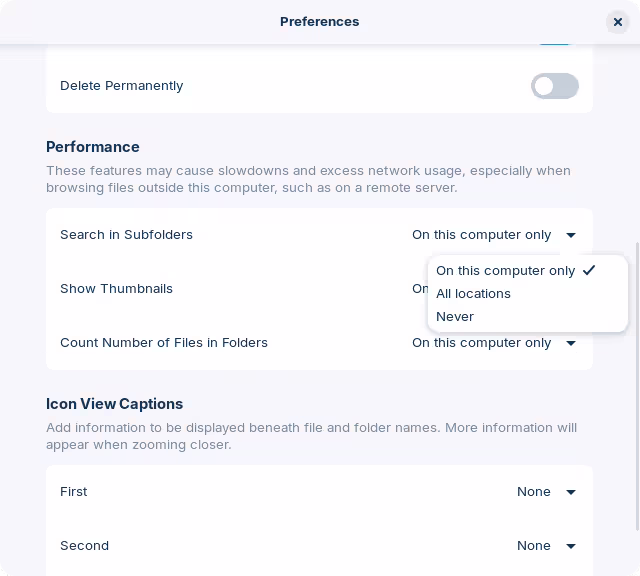
Task: Click the Search in Subfolders label
Action: (x=126, y=235)
